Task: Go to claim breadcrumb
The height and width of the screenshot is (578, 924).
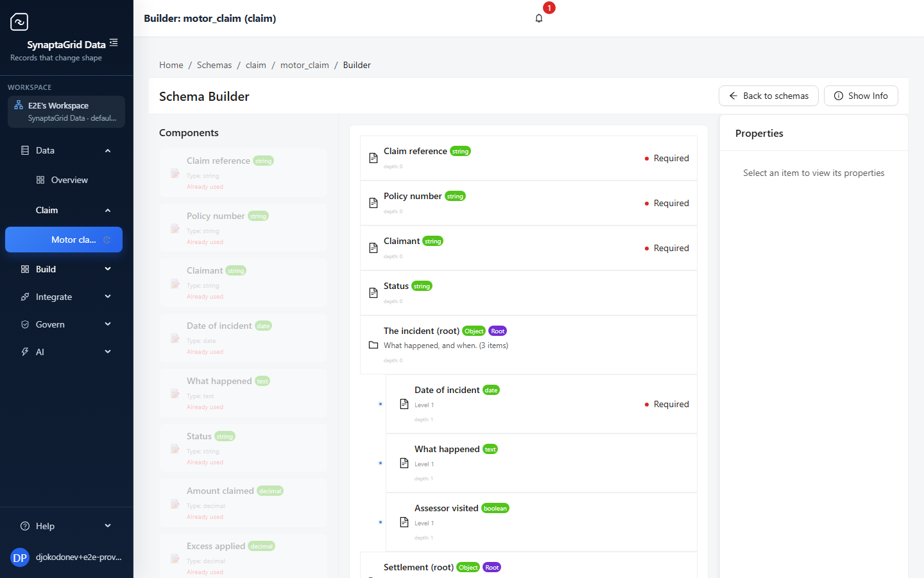Action: pos(256,65)
